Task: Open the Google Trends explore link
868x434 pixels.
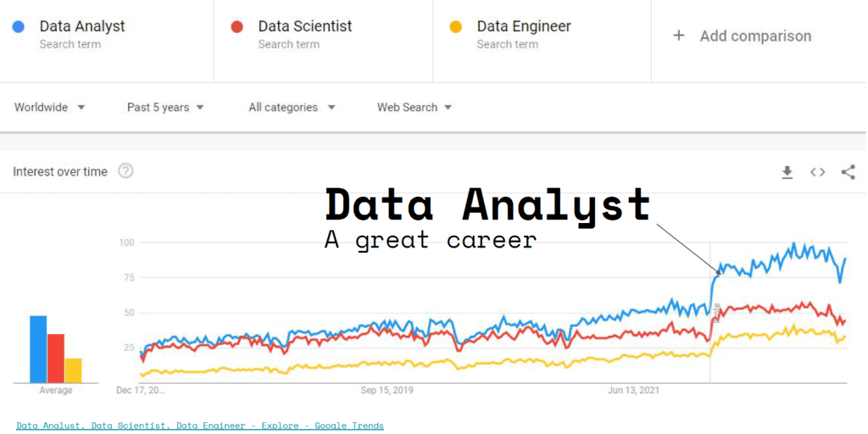Action: click(200, 426)
